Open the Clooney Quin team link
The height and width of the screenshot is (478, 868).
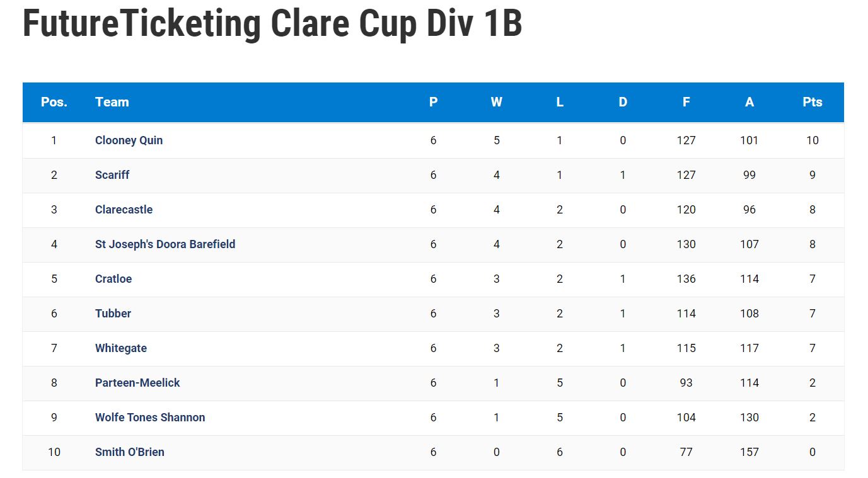coord(129,140)
